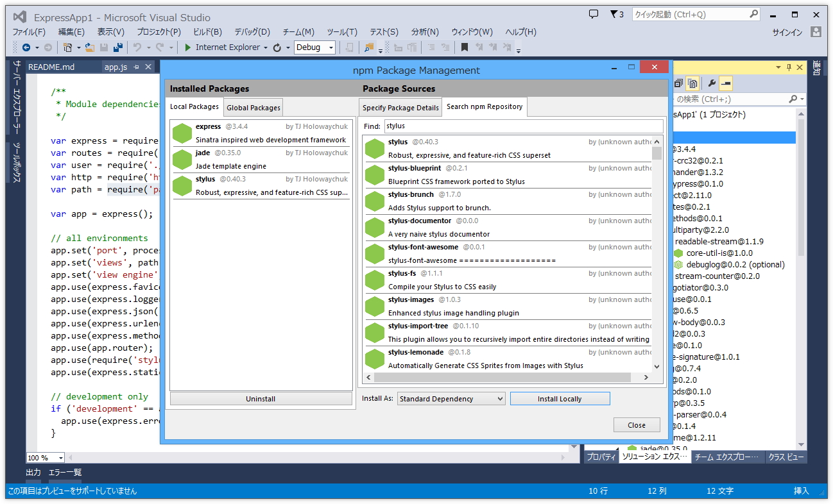Click the Find field containing stylus
Screen dimensions: 833x504
(x=524, y=126)
